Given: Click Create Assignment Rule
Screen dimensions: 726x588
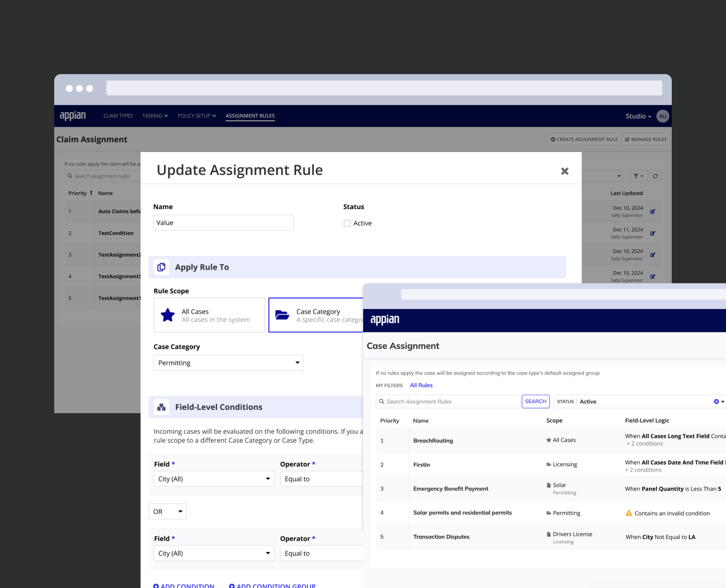Looking at the screenshot, I should (x=584, y=139).
